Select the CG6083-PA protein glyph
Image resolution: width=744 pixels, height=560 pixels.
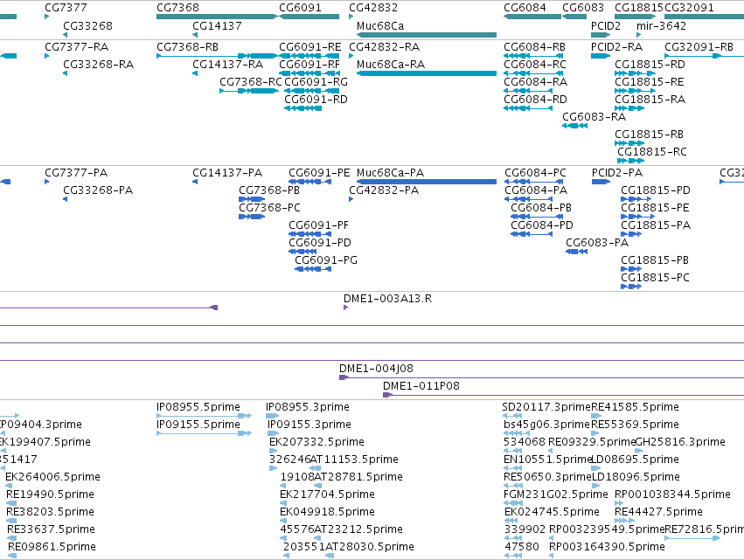click(x=576, y=252)
